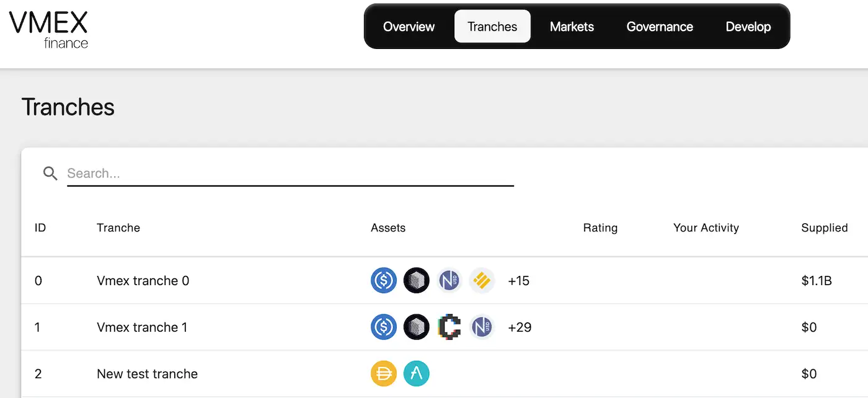
Task: Click the magnifying glass search icon
Action: [x=50, y=174]
